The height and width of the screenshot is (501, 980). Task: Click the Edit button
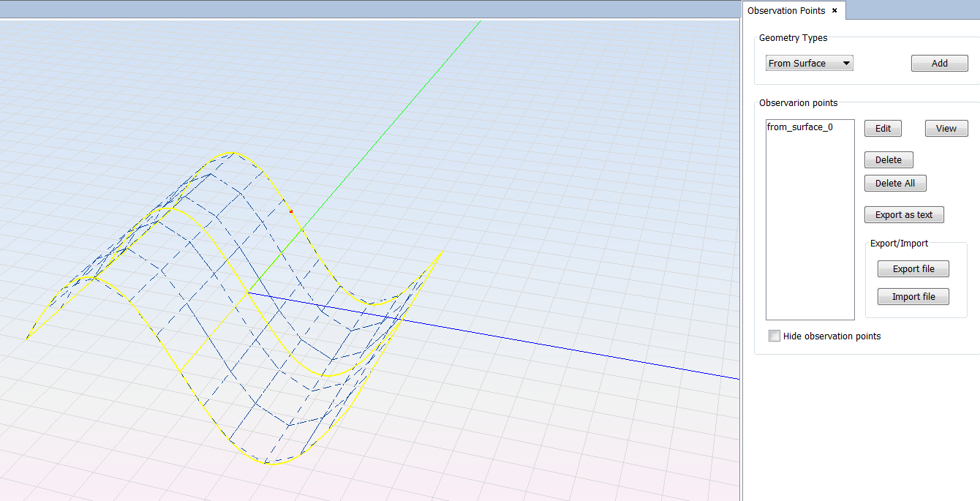pyautogui.click(x=883, y=129)
